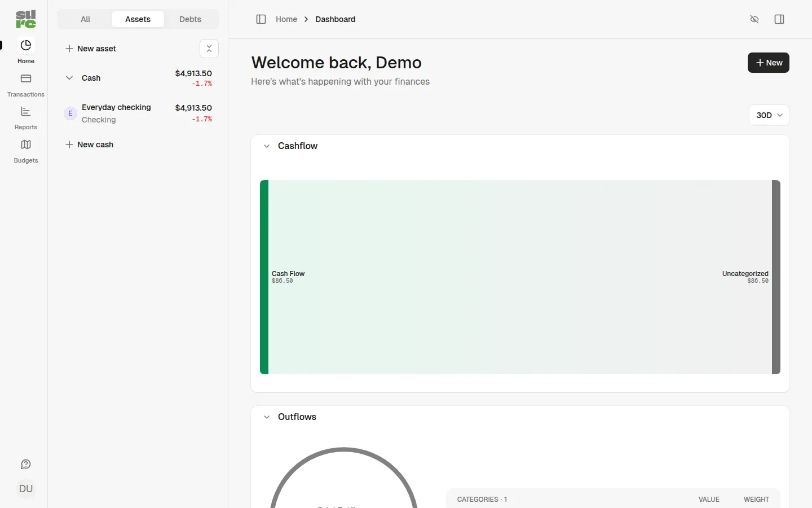Click the CATEGORIES · 1 header

tap(482, 500)
